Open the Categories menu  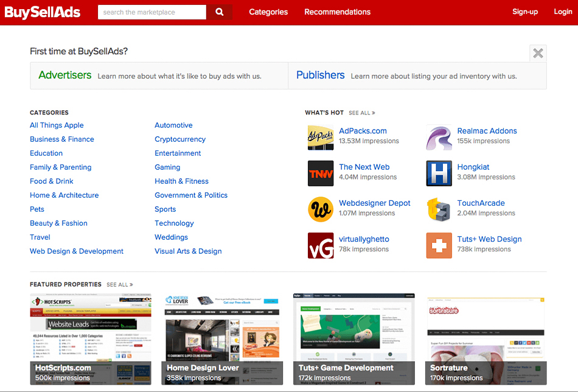[268, 12]
